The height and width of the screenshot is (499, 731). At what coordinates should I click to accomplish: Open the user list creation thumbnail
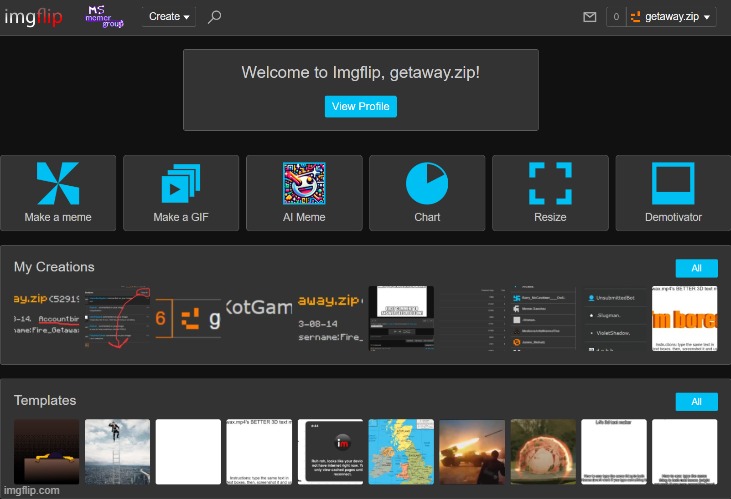(543, 319)
